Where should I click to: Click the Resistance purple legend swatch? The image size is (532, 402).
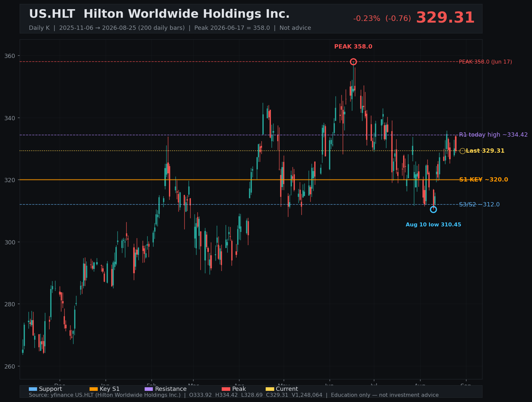coord(149,389)
